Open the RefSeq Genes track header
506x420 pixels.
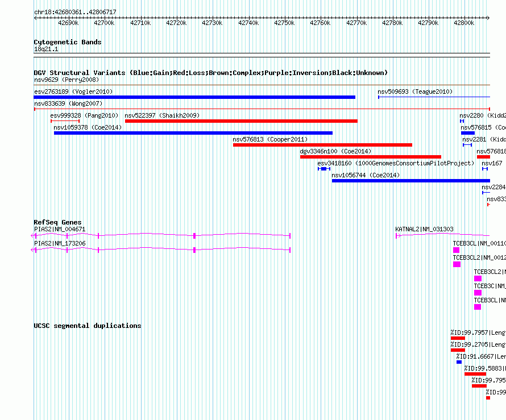(57, 222)
